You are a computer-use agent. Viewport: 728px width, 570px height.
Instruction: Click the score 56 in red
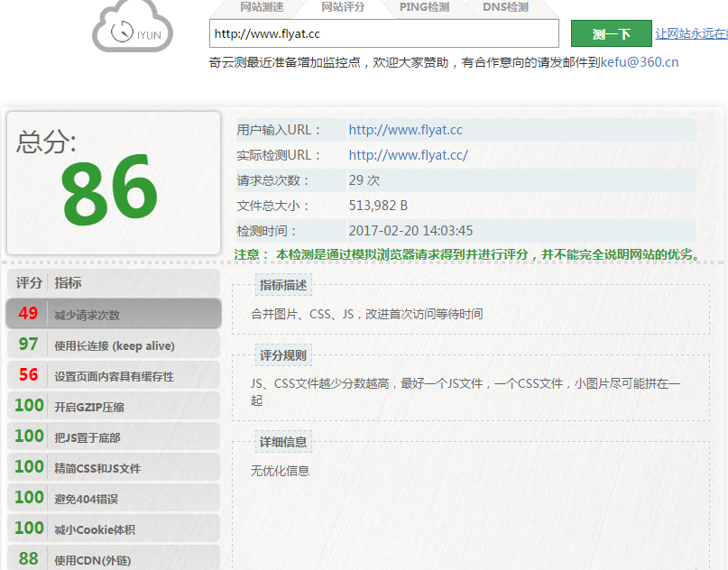click(x=28, y=374)
